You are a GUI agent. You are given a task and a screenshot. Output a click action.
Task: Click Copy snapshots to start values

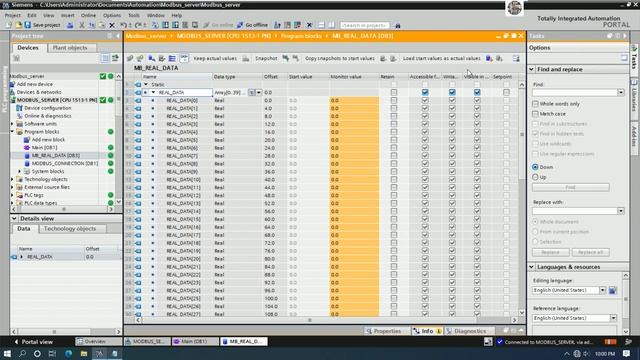pos(340,58)
